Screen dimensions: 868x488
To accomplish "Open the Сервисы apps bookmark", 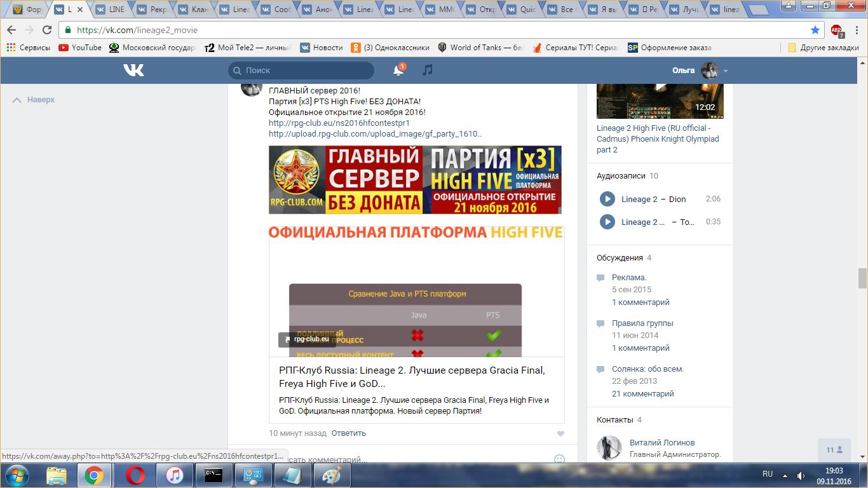I will pos(29,48).
